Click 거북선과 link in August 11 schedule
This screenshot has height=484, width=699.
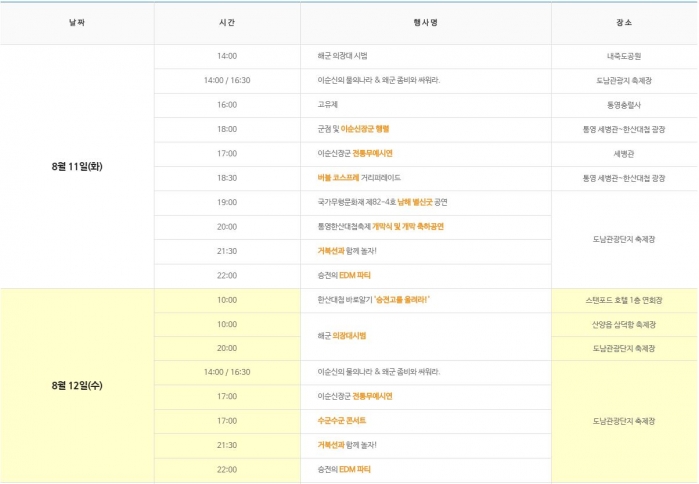pos(331,250)
